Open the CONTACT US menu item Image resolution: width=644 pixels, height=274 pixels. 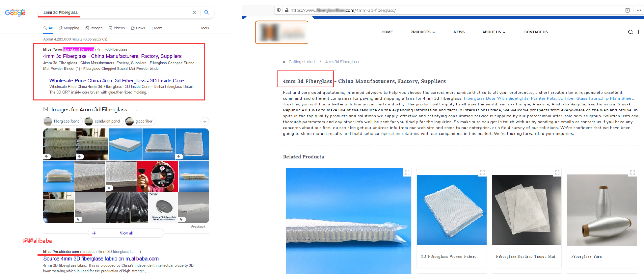click(536, 32)
